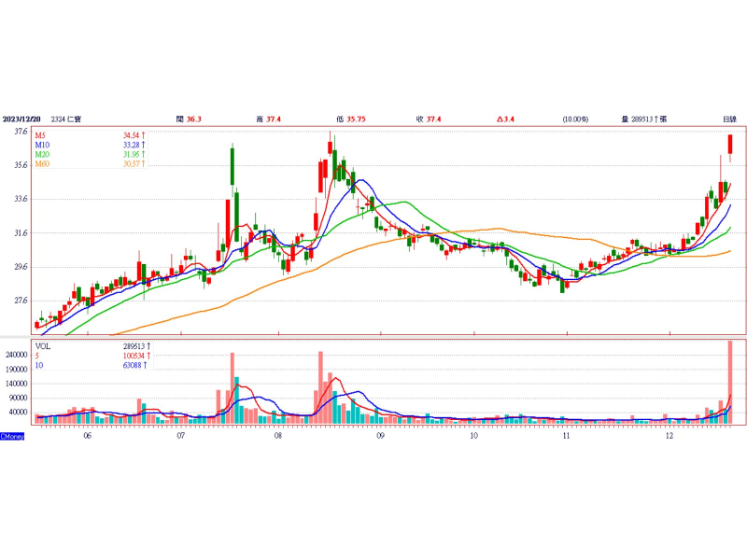This screenshot has height=560, width=747.
Task: Click the M60 moving average legend
Action: pos(42,164)
